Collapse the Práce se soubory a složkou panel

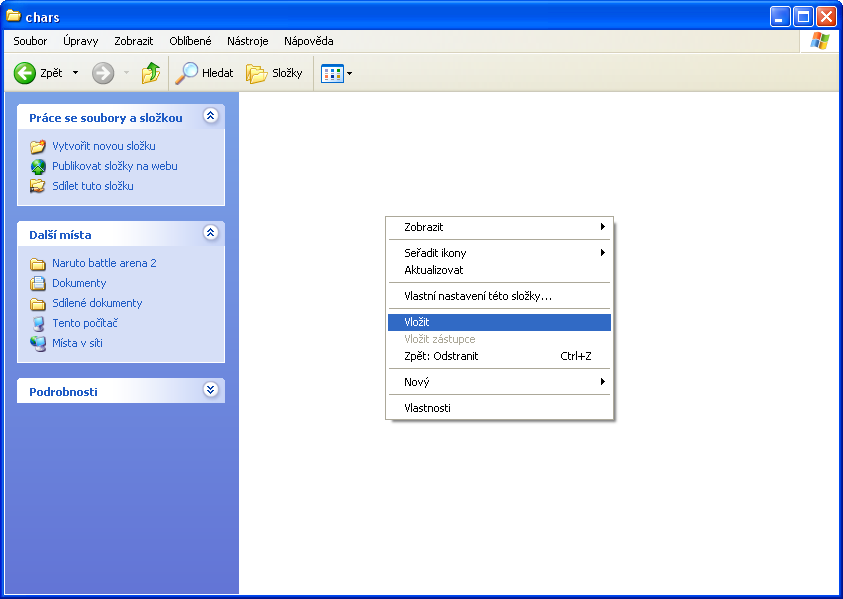pos(211,115)
